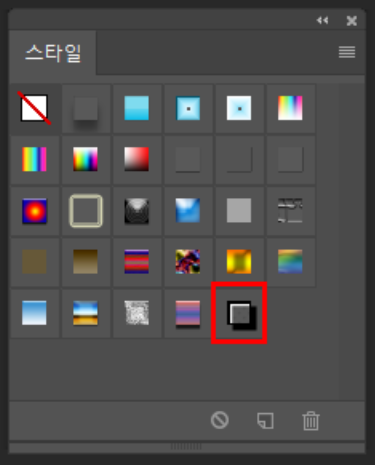Screen dimensions: 375x465
Task: Apply the orange and yellow gold style
Action: [239, 262]
